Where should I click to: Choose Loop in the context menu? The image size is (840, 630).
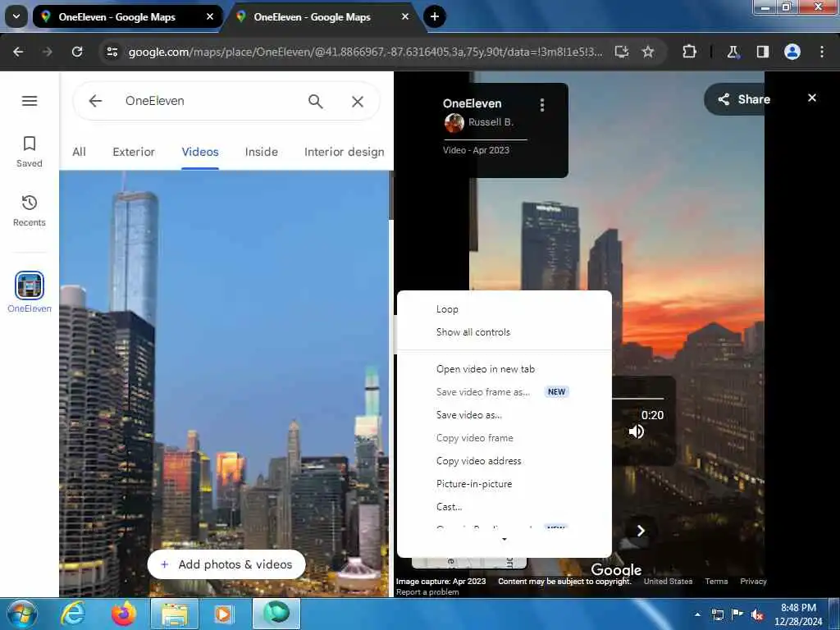pyautogui.click(x=504, y=309)
